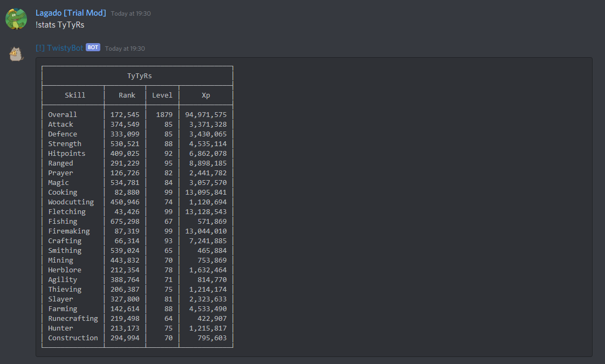Image resolution: width=605 pixels, height=364 pixels.
Task: Click the Hitpoints skill label
Action: click(67, 153)
